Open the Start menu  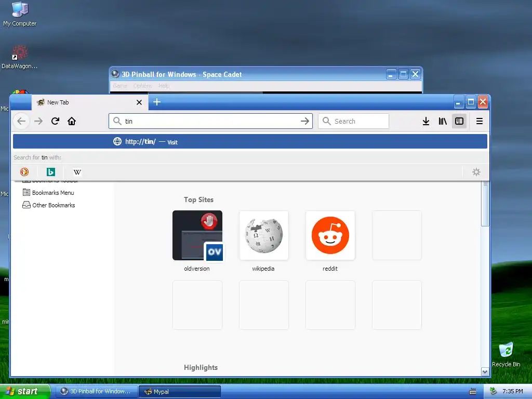(x=25, y=391)
